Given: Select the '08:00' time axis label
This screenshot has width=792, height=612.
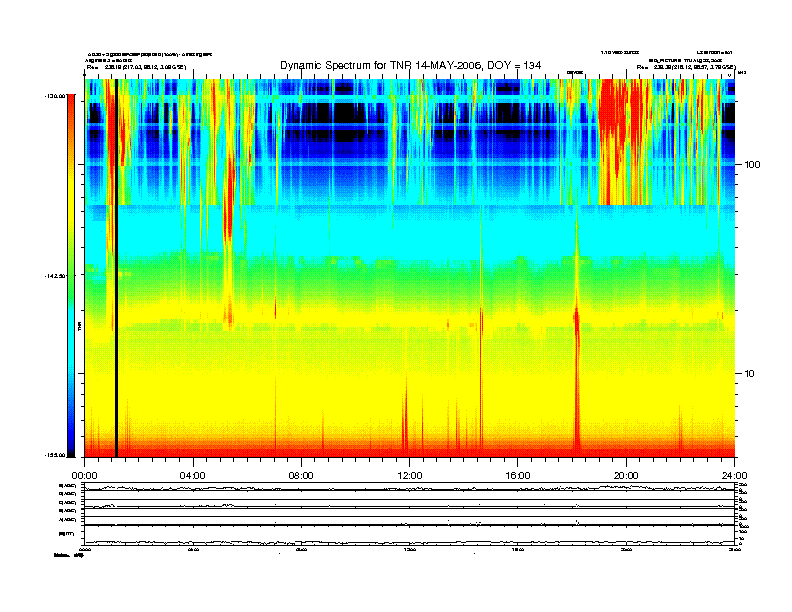Looking at the screenshot, I should coord(301,476).
